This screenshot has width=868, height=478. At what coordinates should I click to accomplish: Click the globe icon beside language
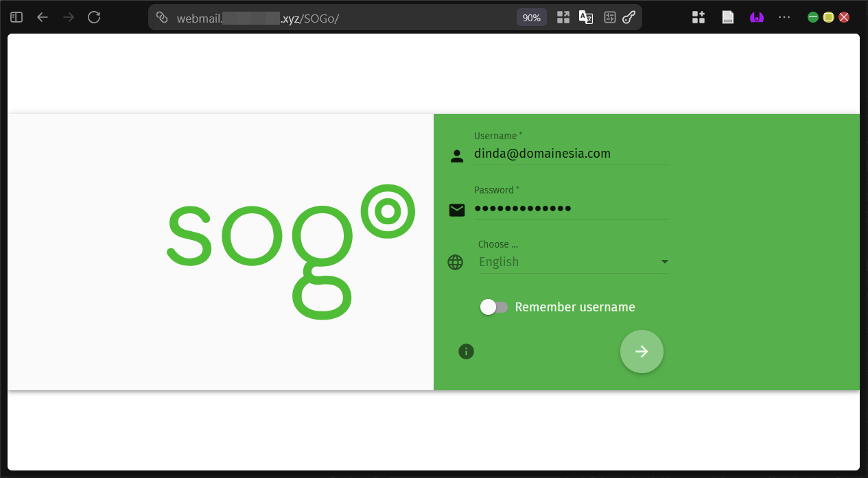tap(456, 262)
